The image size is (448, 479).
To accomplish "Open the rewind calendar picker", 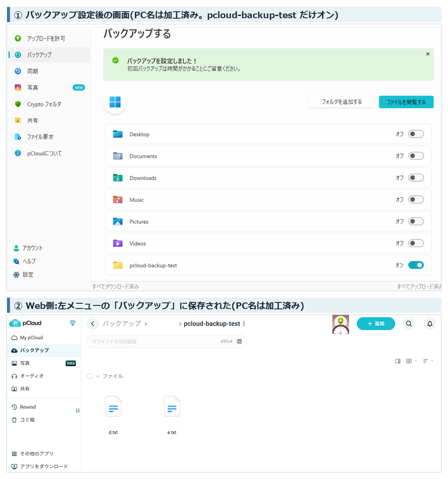I will (x=240, y=341).
